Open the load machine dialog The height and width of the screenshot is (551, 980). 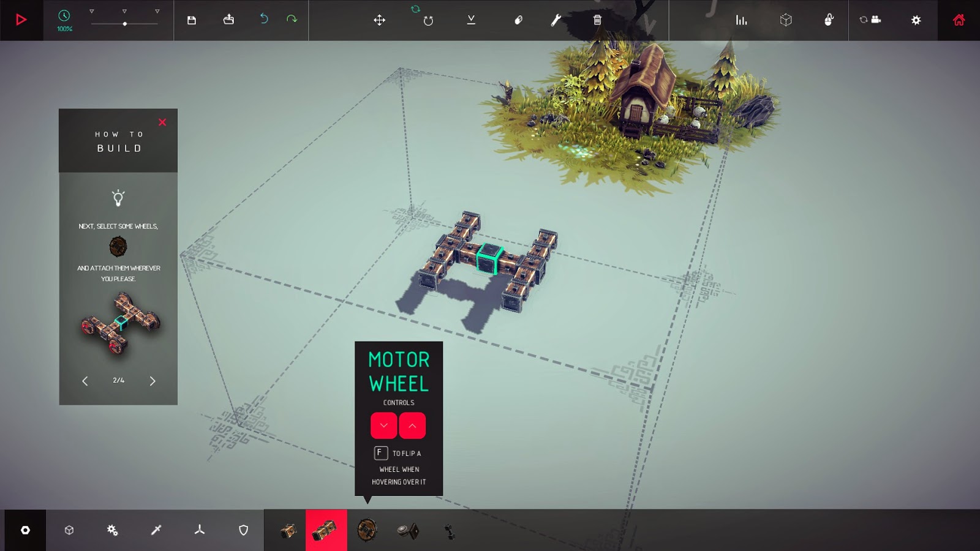coord(228,20)
